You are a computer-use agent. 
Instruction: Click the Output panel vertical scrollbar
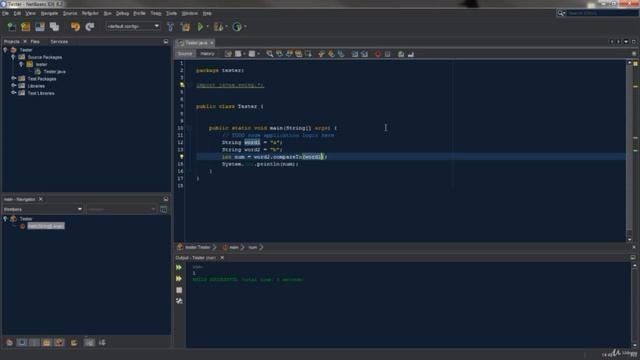point(635,306)
